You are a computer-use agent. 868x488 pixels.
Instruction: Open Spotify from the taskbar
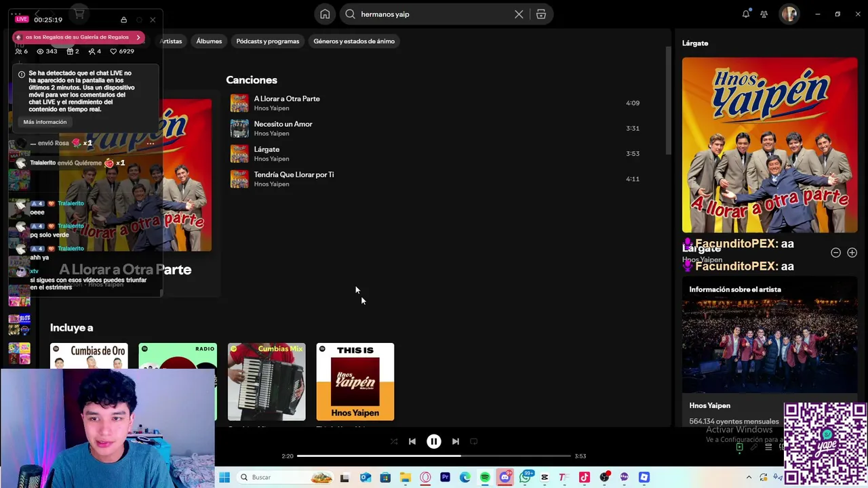(x=485, y=477)
